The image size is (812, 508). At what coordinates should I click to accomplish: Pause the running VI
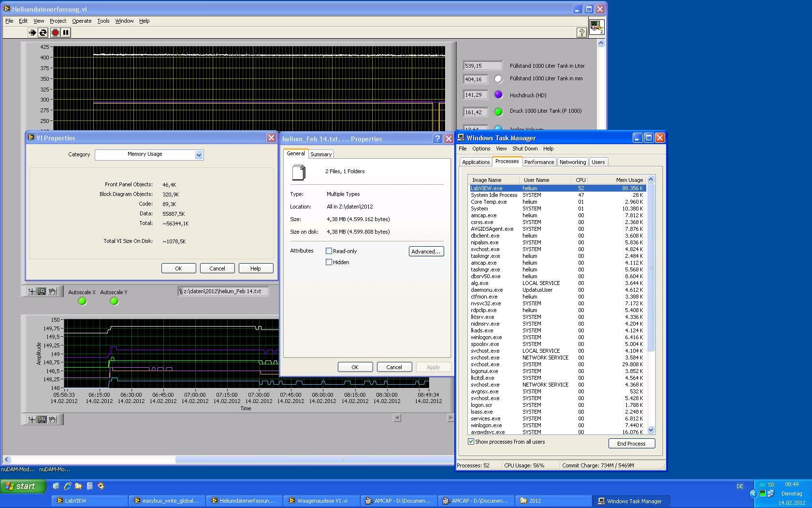[66, 32]
